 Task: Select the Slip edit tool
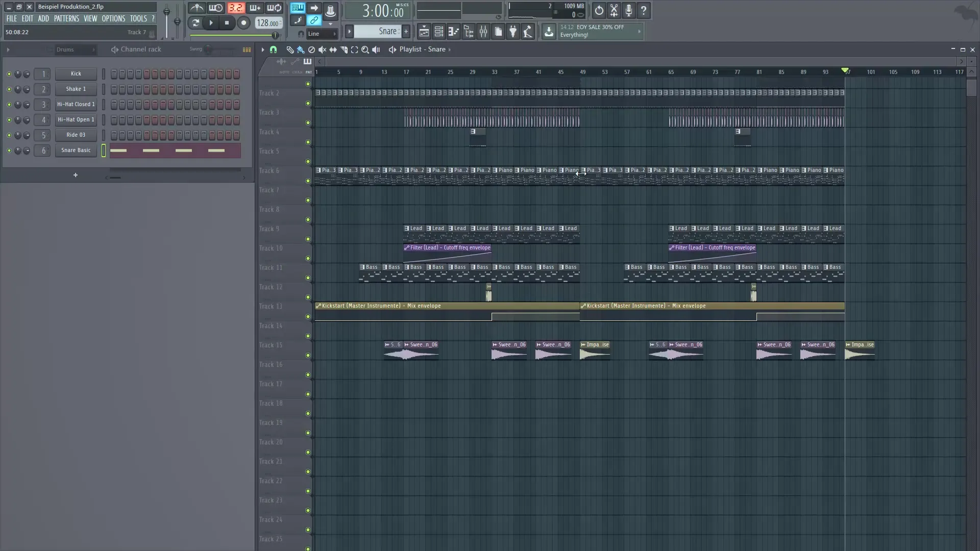coord(333,49)
